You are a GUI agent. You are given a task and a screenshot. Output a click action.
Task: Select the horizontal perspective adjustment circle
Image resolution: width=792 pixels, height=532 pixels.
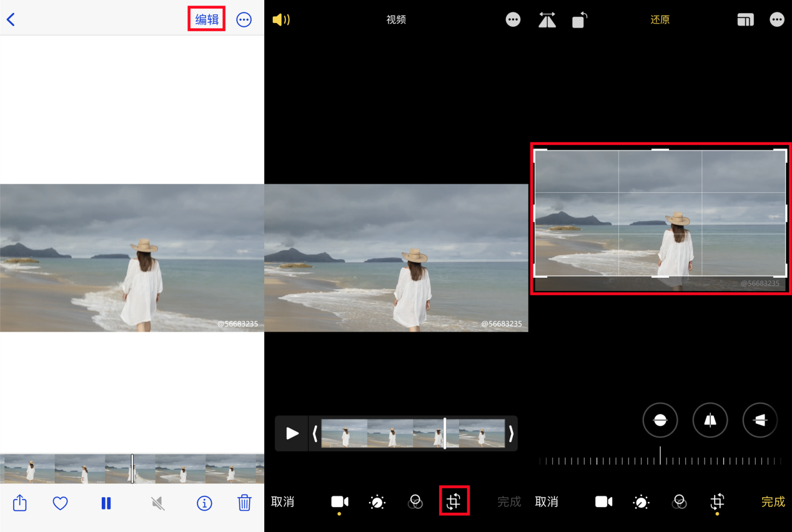(x=760, y=420)
